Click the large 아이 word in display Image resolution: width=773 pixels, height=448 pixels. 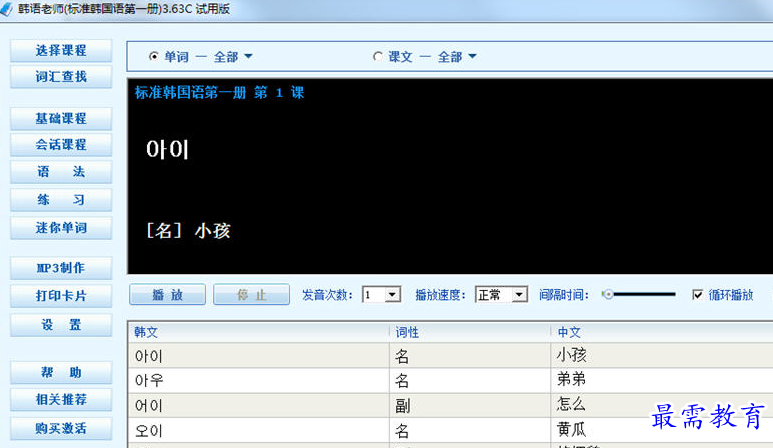(x=168, y=149)
